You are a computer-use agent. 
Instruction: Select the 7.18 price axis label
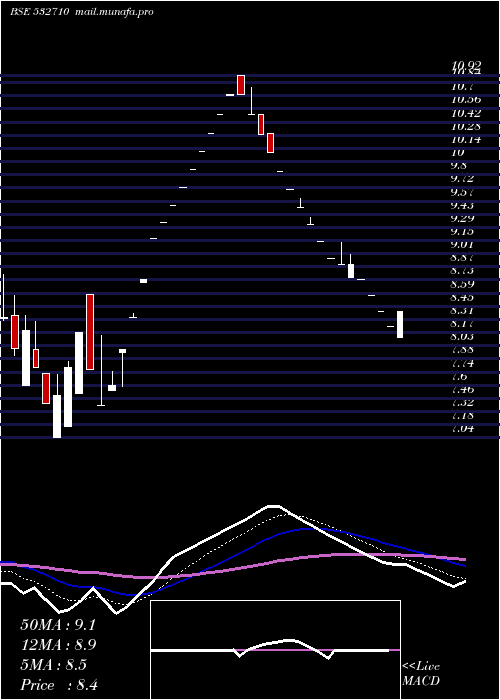pyautogui.click(x=463, y=416)
